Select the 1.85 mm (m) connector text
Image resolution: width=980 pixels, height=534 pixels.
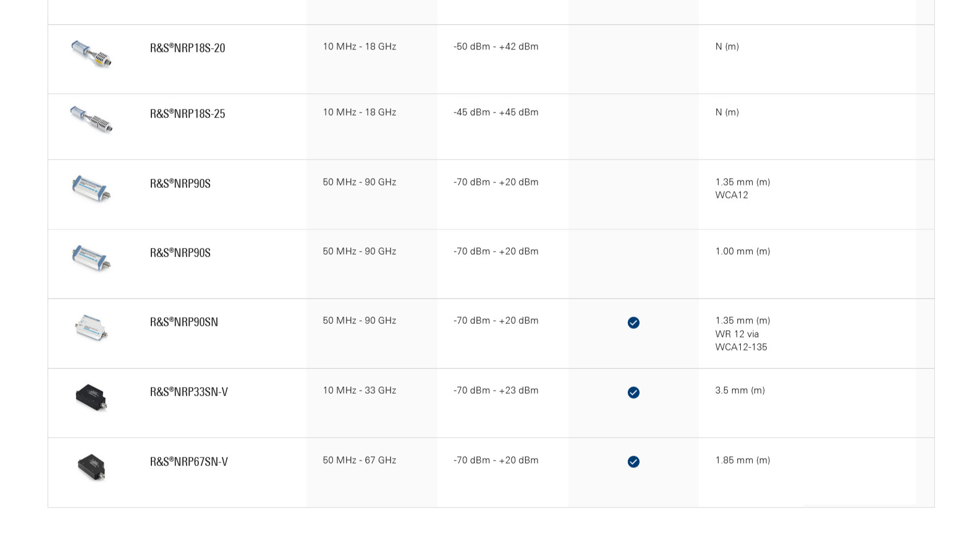click(742, 460)
